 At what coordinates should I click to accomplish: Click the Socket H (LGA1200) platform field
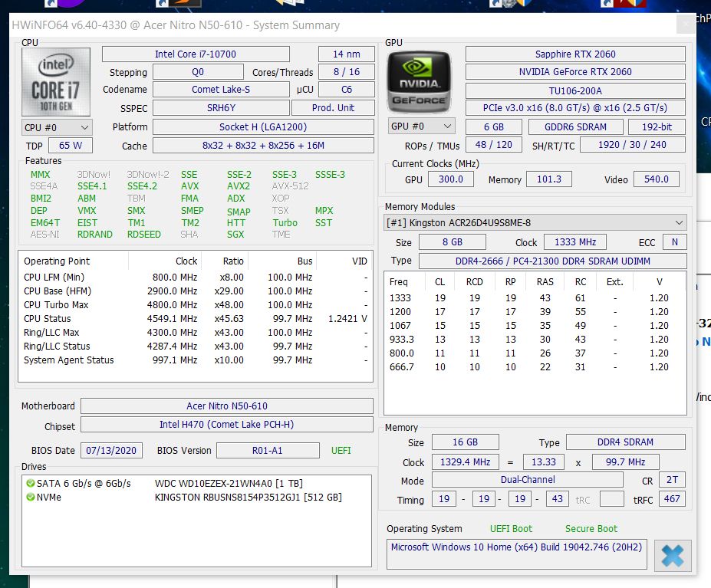coord(263,127)
